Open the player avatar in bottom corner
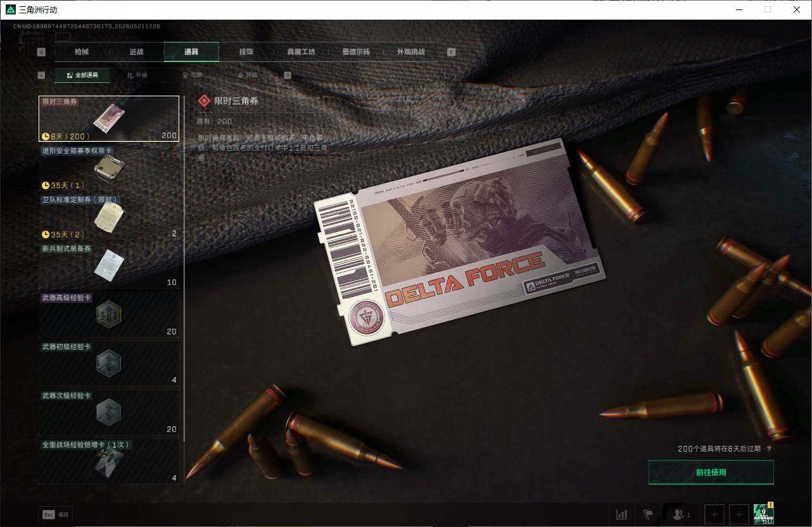Viewport: 812px width, 527px height. (764, 514)
